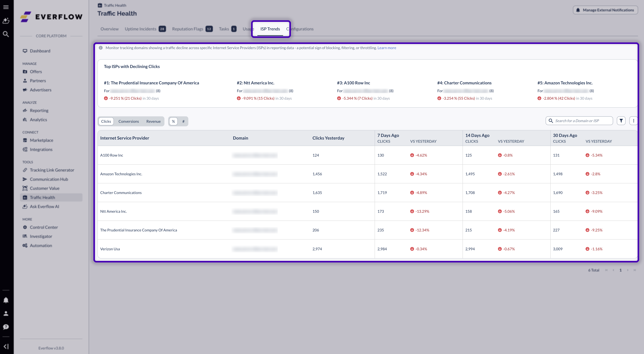Screen dimensions: 644x354
Task: Click Manage External Notifications button
Action: 605,10
